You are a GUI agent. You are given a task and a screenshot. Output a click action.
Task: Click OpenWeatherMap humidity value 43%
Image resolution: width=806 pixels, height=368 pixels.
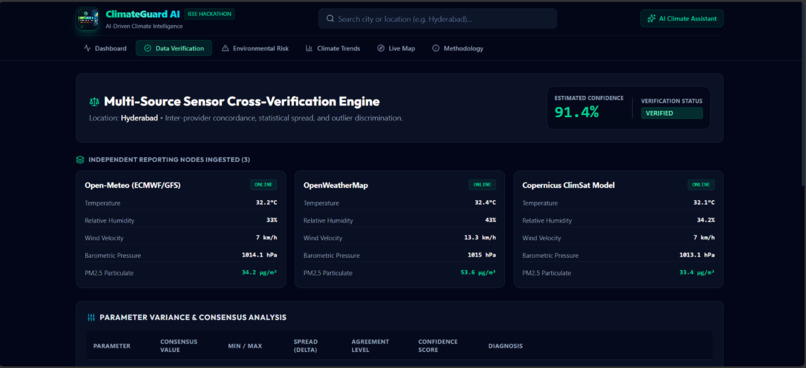490,220
